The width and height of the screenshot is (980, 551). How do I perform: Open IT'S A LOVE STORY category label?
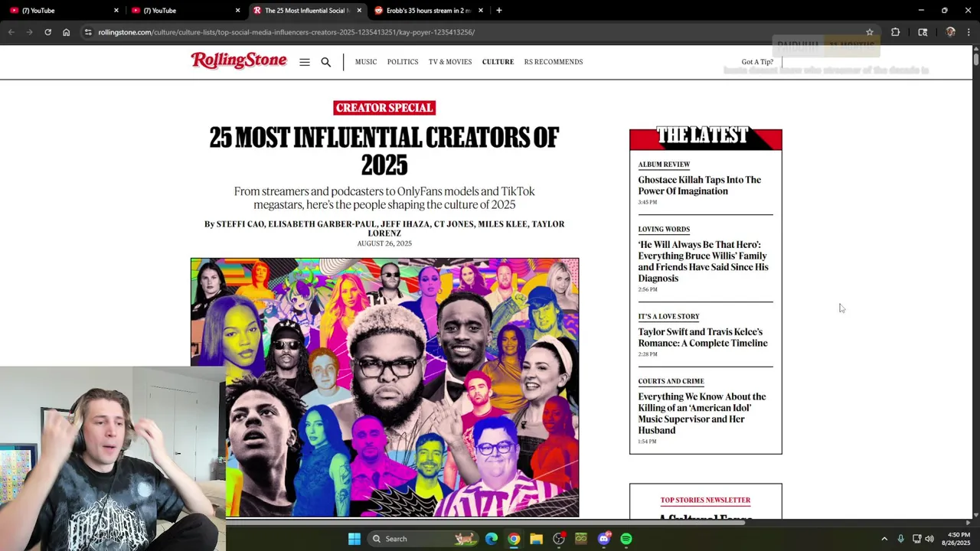pyautogui.click(x=668, y=317)
